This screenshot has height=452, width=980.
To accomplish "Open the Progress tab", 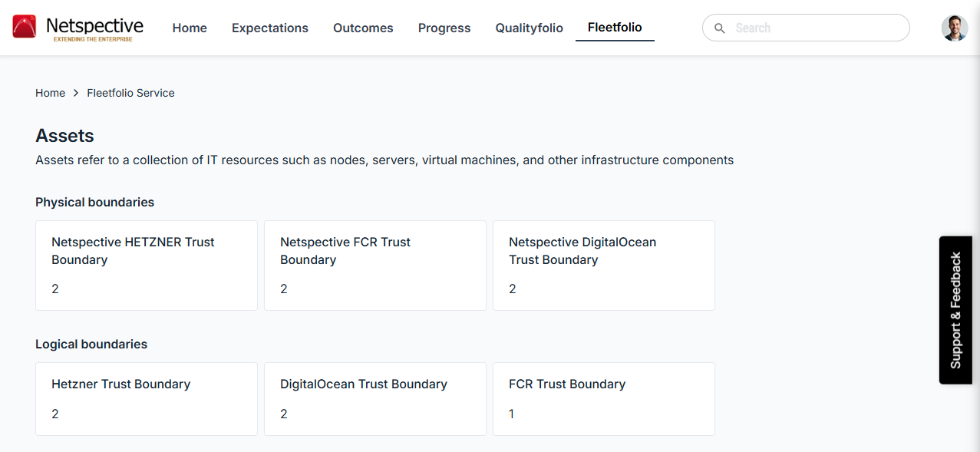I will [444, 28].
